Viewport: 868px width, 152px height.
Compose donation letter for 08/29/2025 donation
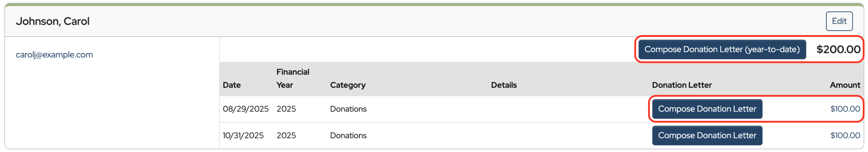(707, 109)
